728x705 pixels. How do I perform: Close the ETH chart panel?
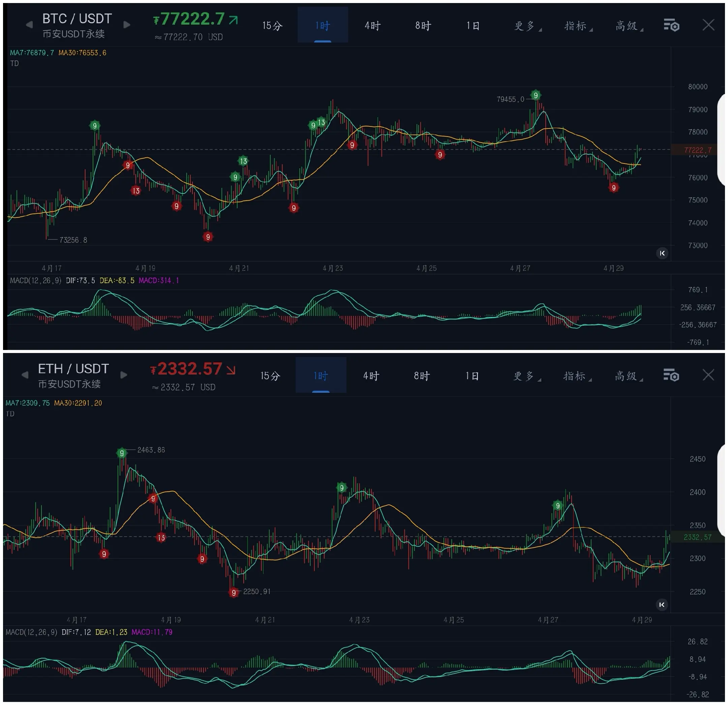pos(708,375)
